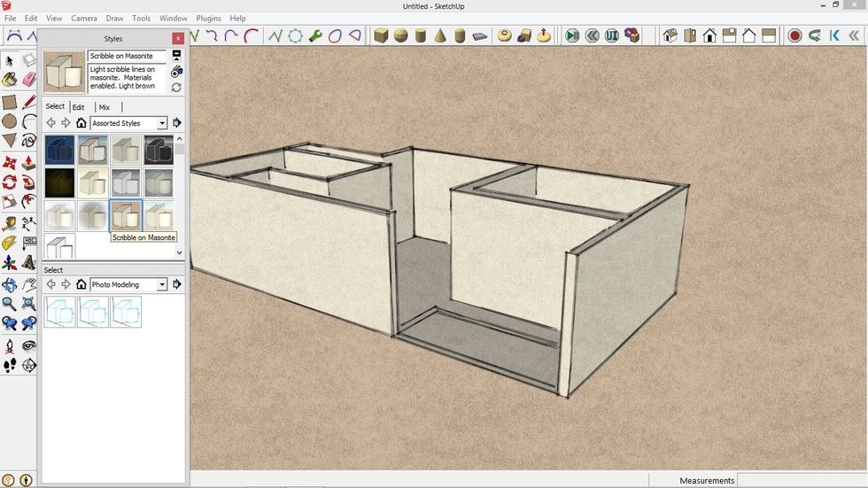The width and height of the screenshot is (868, 488).
Task: Open the Camera menu
Action: coord(84,18)
